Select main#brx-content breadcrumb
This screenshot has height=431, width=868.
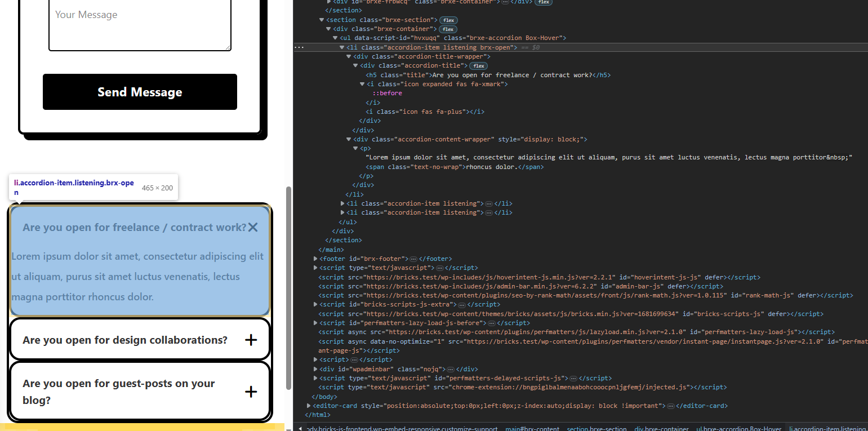click(532, 429)
